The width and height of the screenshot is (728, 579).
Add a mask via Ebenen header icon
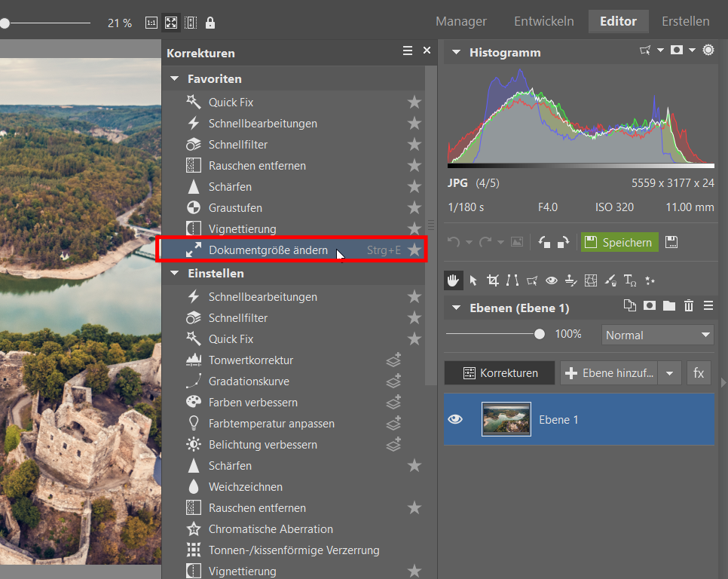(650, 305)
